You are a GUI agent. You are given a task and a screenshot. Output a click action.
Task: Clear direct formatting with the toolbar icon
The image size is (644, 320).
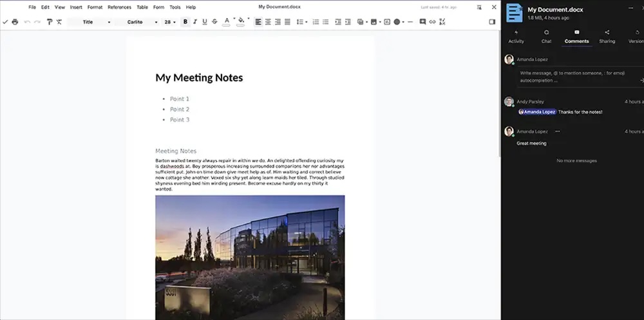click(x=59, y=22)
